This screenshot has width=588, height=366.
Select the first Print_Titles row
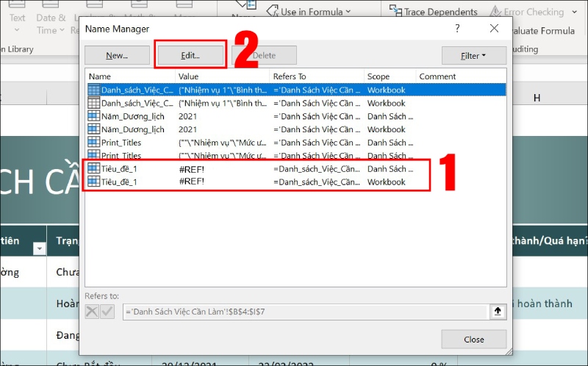pos(296,143)
